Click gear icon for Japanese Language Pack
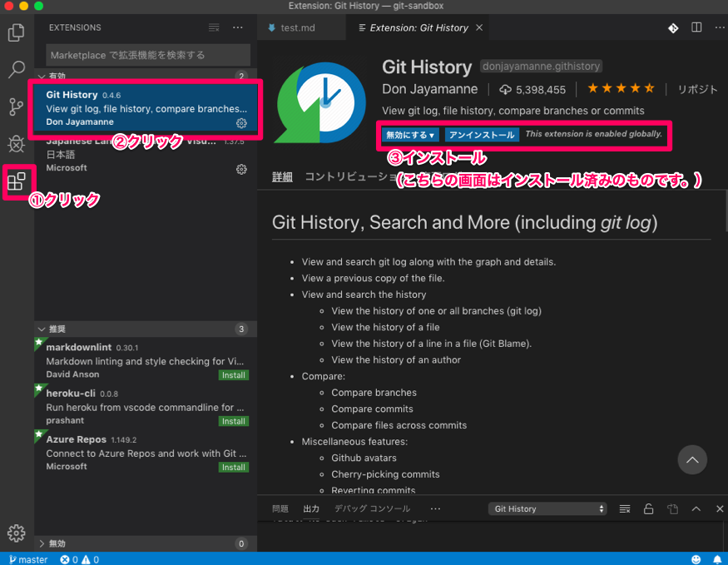This screenshot has height=565, width=728. coord(241,169)
